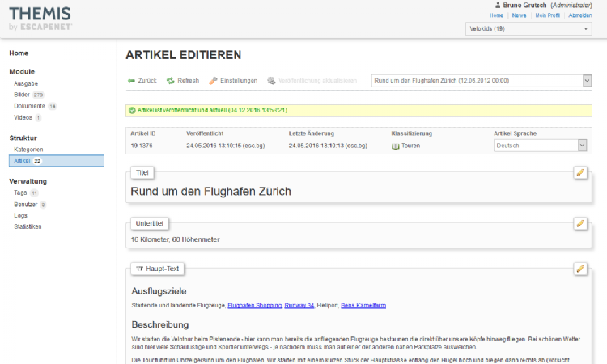Viewport: 607px width, 364px height.
Task: Click Mein Profil in the header
Action: tap(549, 15)
